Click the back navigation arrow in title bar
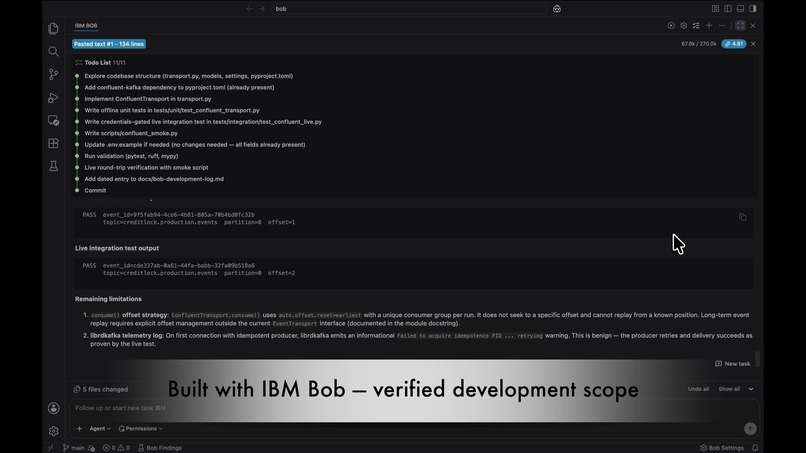The image size is (806, 453). point(249,9)
